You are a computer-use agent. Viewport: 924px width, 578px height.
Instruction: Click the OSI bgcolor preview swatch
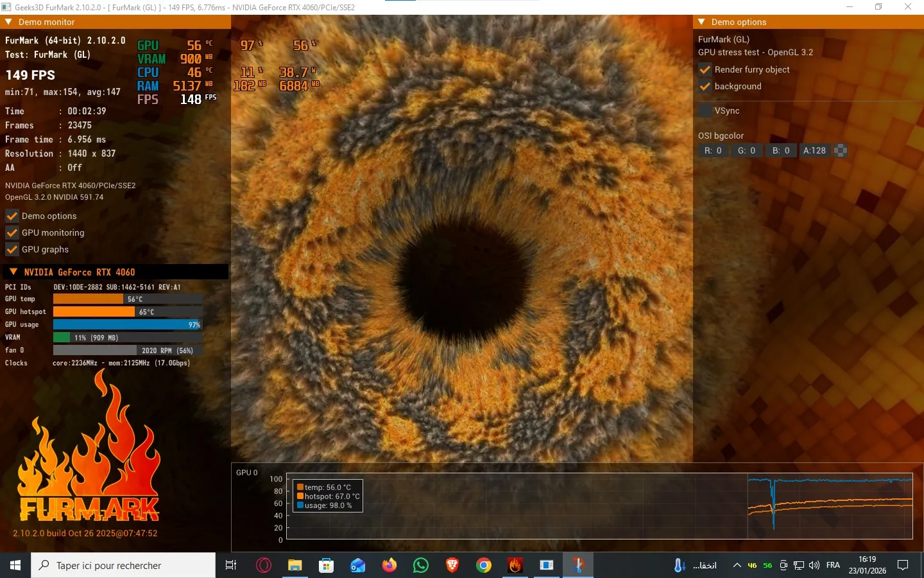pos(841,150)
